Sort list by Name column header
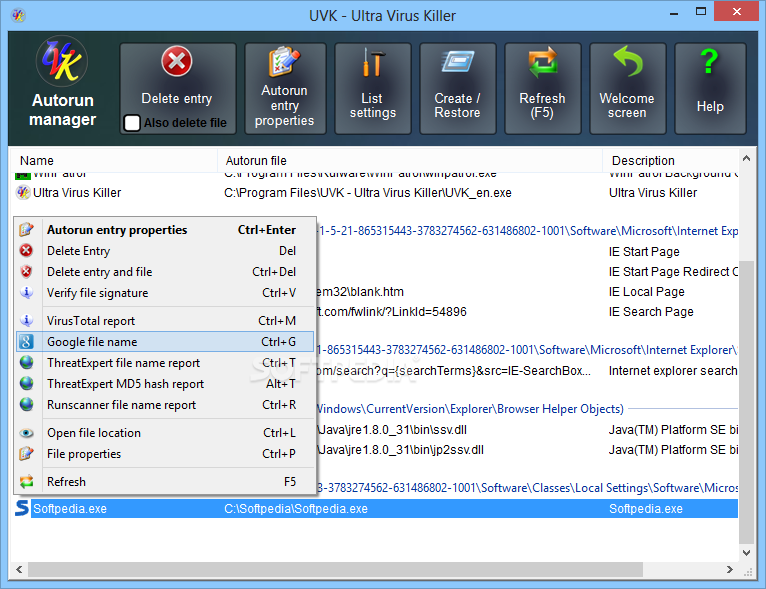Viewport: 766px width, 589px height. pyautogui.click(x=113, y=160)
